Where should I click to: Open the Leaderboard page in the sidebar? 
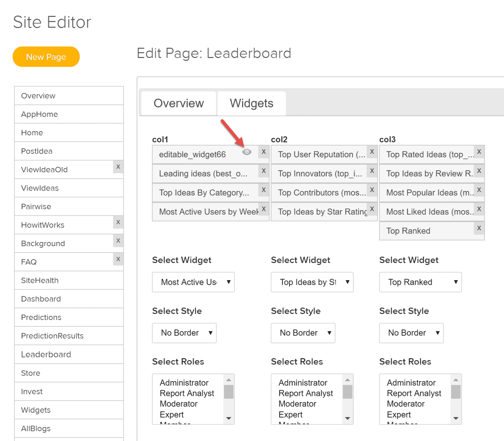click(x=46, y=354)
